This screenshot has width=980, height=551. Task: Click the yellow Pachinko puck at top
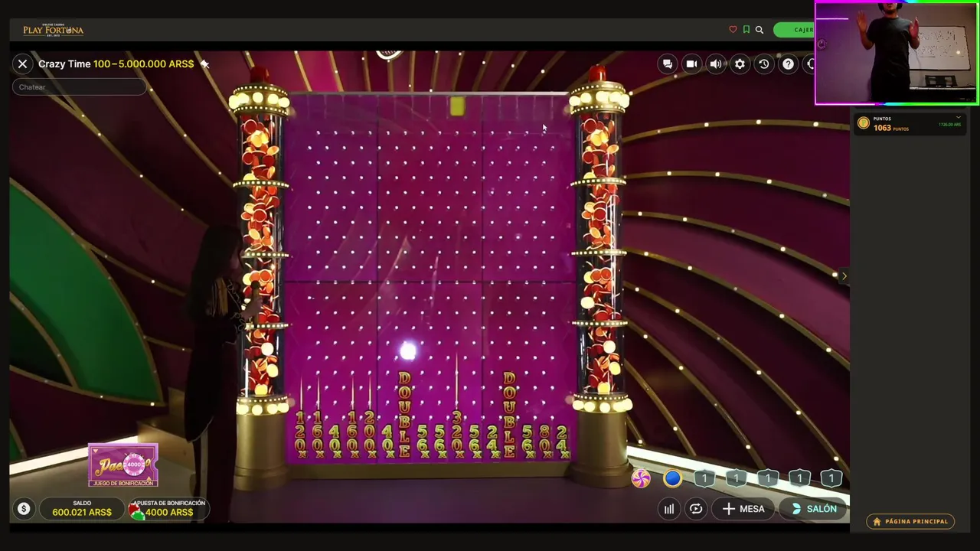pyautogui.click(x=457, y=107)
